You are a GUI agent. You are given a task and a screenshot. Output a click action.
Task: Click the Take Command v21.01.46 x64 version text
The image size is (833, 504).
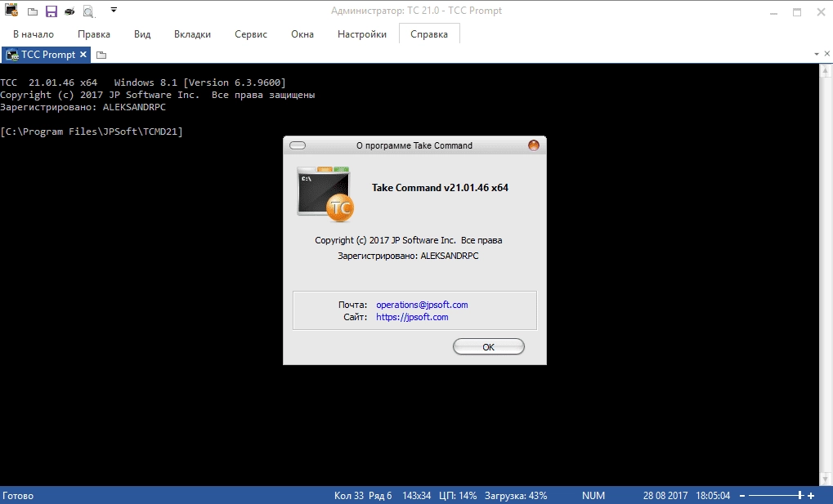[440, 188]
